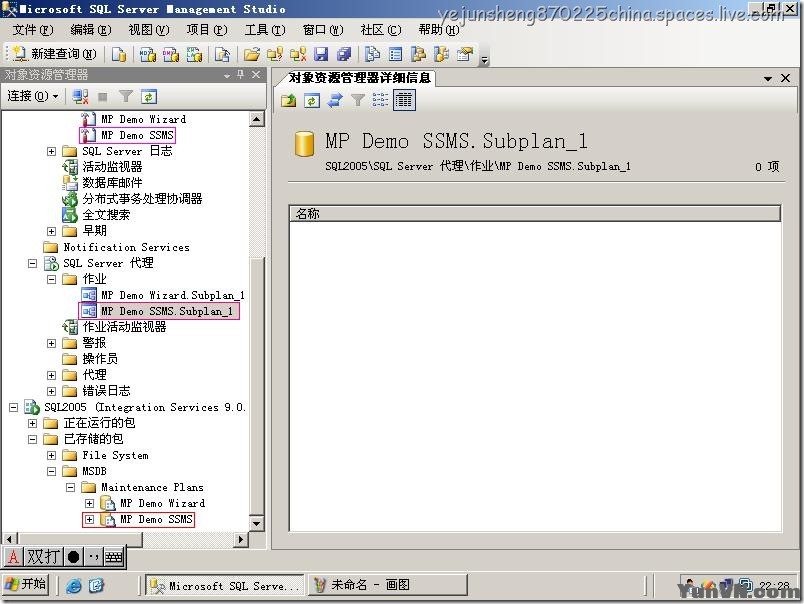This screenshot has height=604, width=804.
Task: Open the 社区(C) menu
Action: pos(380,30)
